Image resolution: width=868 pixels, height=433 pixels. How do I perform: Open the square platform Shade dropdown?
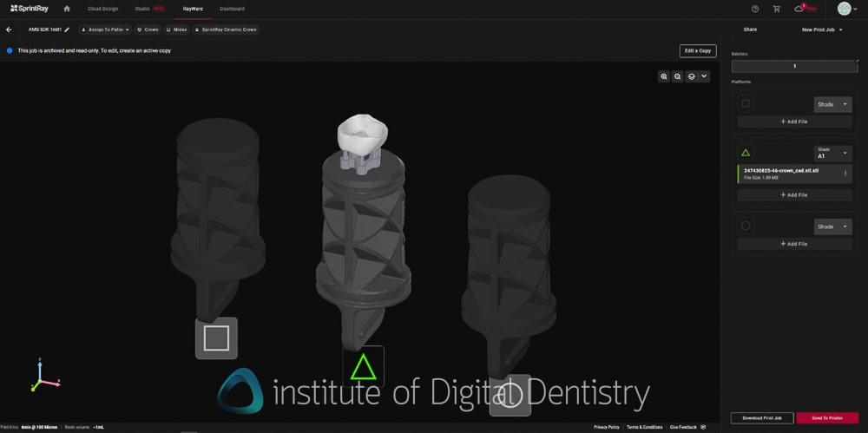point(832,104)
